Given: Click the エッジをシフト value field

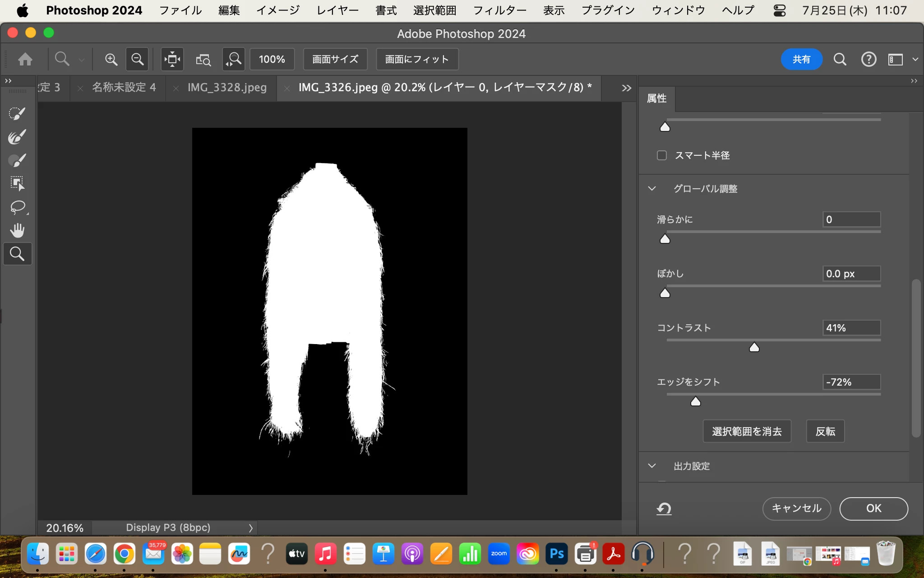Looking at the screenshot, I should click(x=851, y=382).
